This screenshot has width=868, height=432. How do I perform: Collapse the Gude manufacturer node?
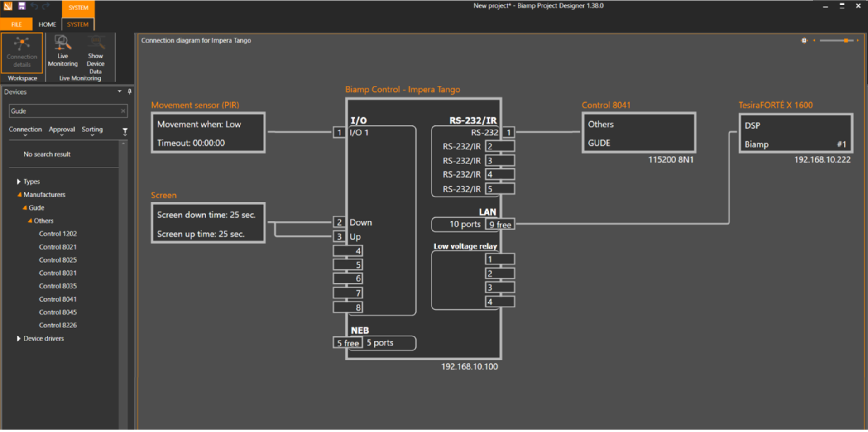[24, 208]
